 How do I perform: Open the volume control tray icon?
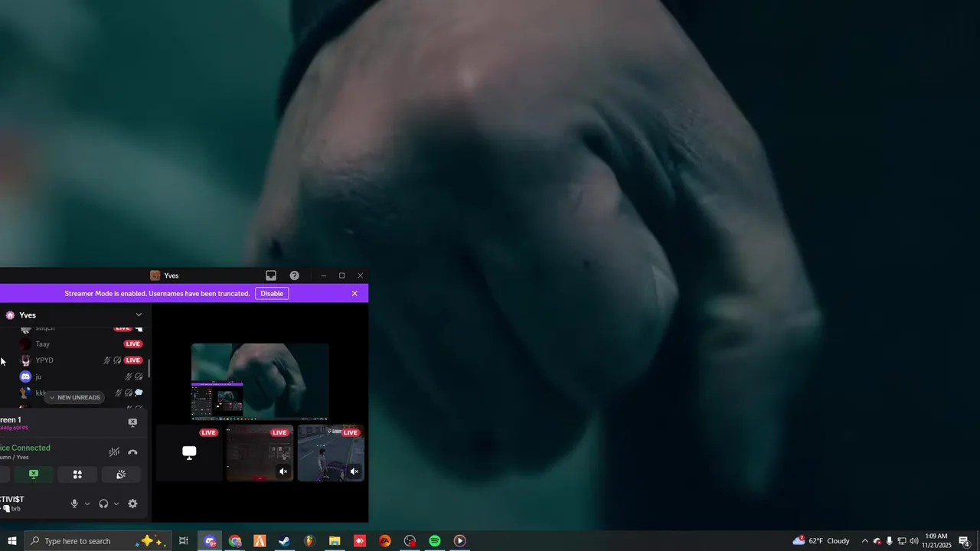pyautogui.click(x=914, y=541)
